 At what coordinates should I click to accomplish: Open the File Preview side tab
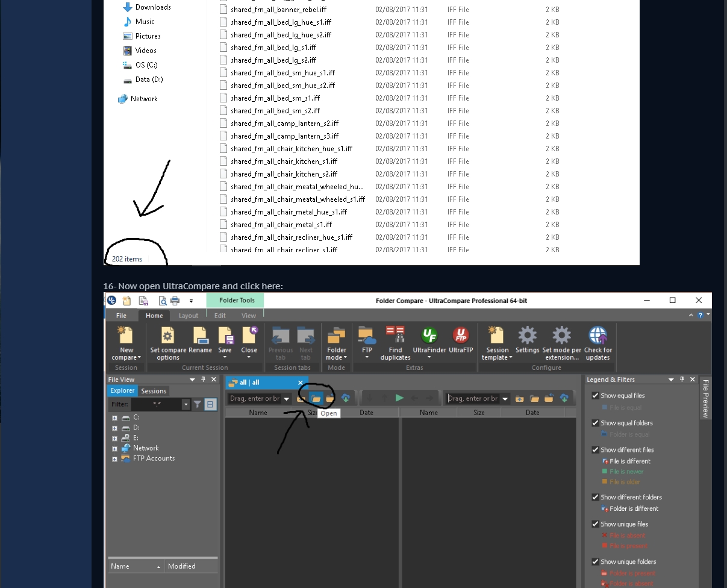tap(706, 399)
